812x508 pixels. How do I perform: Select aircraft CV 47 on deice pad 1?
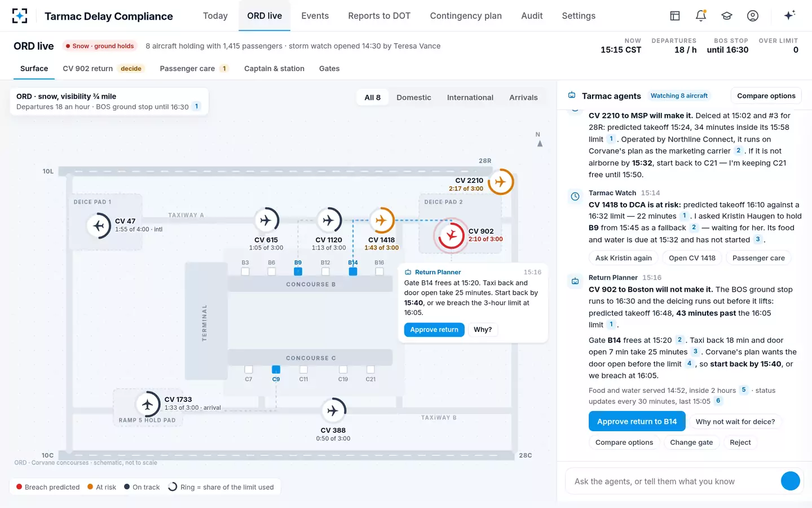[x=99, y=226]
